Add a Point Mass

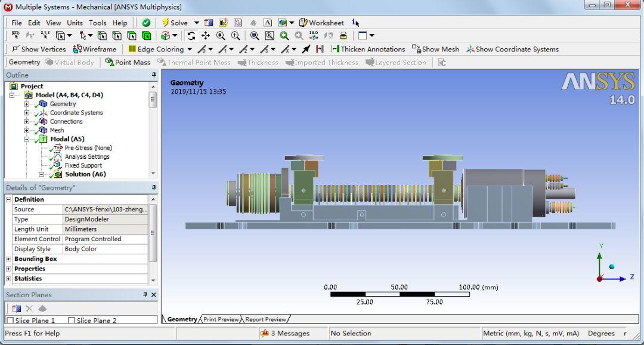coord(128,62)
